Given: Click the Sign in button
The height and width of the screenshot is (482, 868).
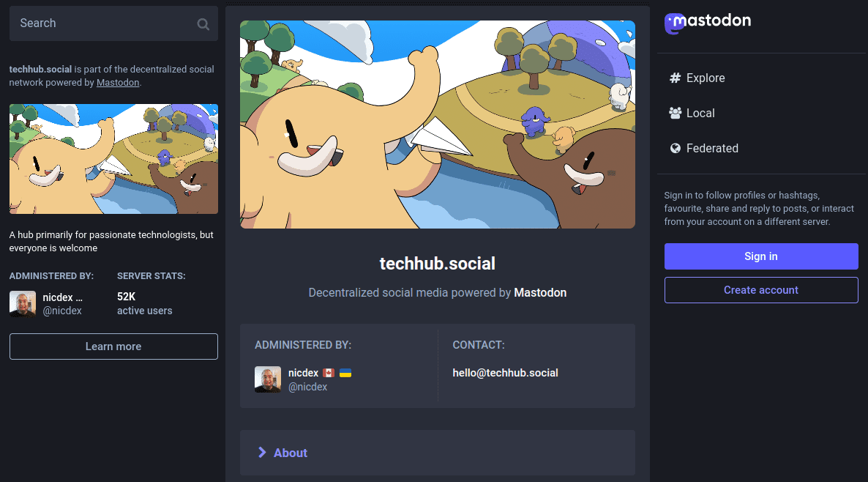Looking at the screenshot, I should coord(761,256).
